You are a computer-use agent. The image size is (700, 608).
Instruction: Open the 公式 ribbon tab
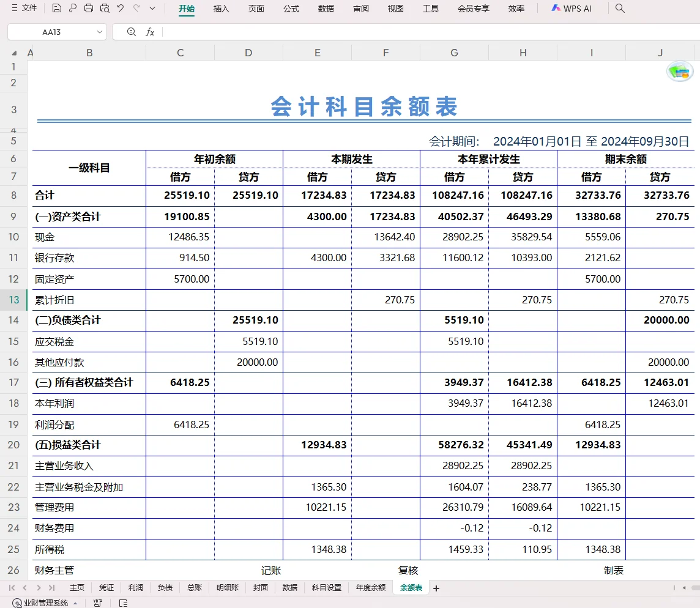pos(291,9)
